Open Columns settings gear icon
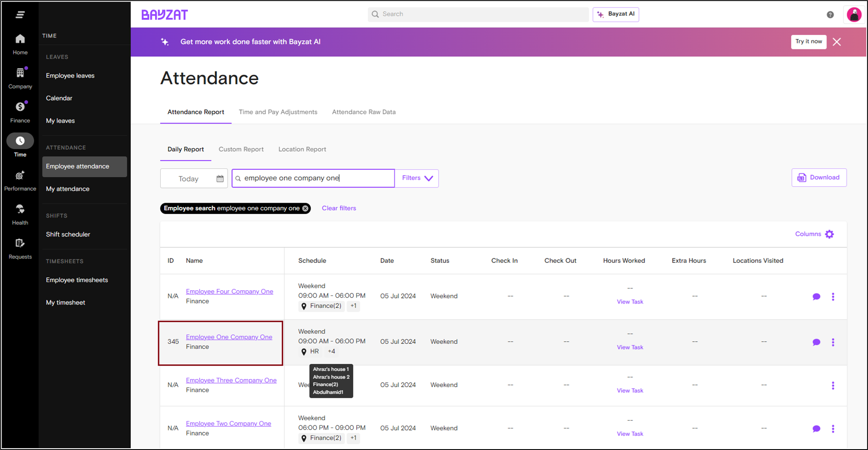 (829, 234)
